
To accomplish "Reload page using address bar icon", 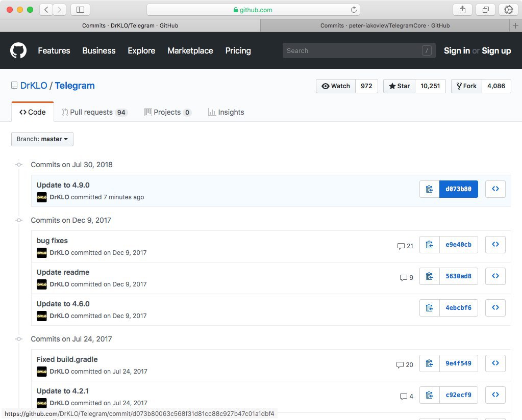I will click(354, 10).
